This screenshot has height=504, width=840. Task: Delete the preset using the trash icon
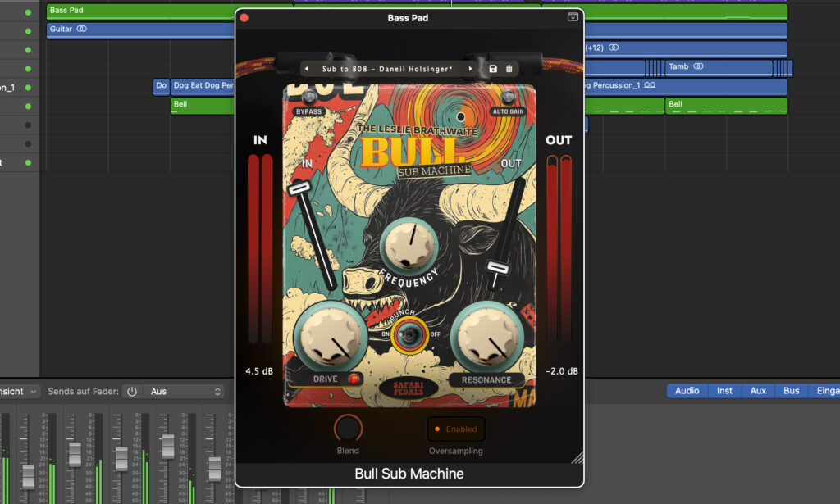pyautogui.click(x=509, y=69)
